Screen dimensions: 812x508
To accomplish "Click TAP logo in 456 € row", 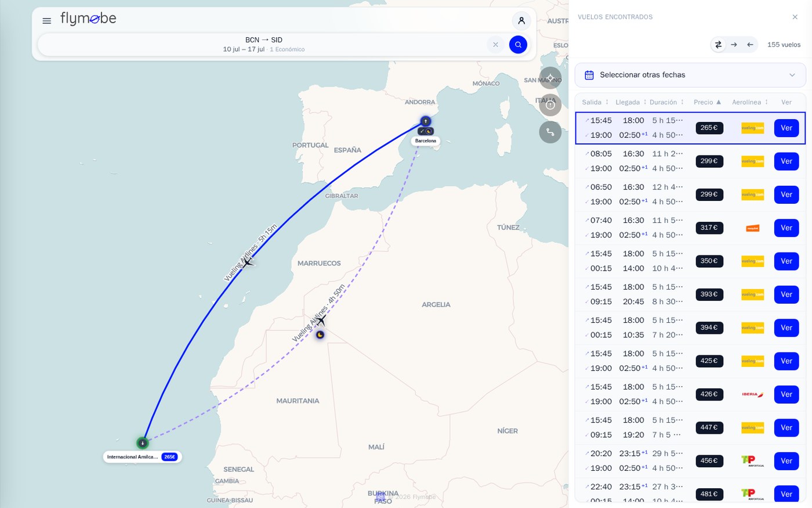I will [752, 461].
